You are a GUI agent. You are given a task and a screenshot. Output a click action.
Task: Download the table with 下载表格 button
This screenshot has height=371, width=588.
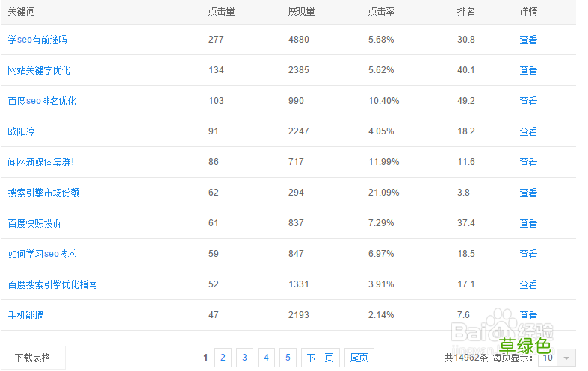(33, 358)
